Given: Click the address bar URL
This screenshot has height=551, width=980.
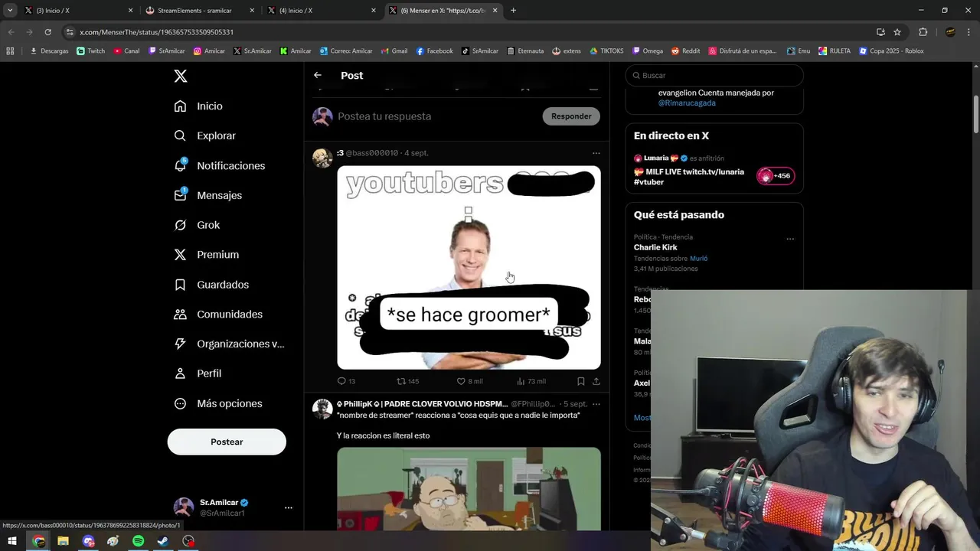Looking at the screenshot, I should (156, 32).
